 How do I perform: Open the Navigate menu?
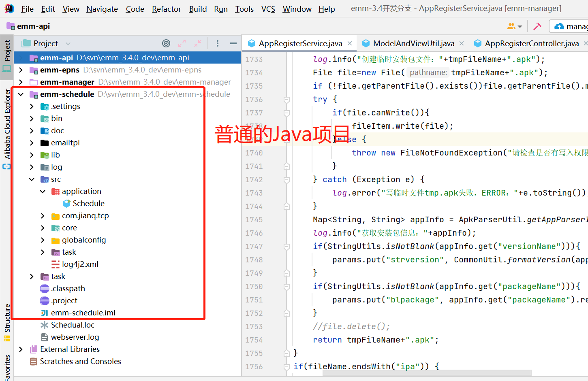102,9
